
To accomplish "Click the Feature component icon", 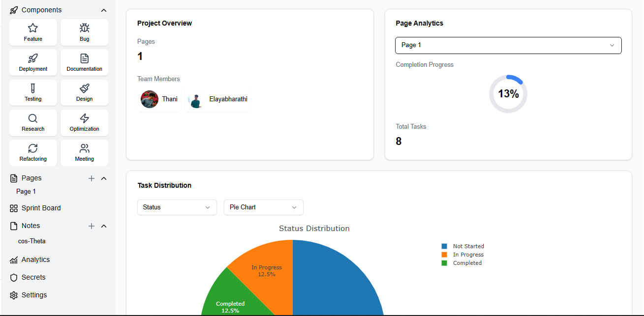I will pyautogui.click(x=32, y=29).
